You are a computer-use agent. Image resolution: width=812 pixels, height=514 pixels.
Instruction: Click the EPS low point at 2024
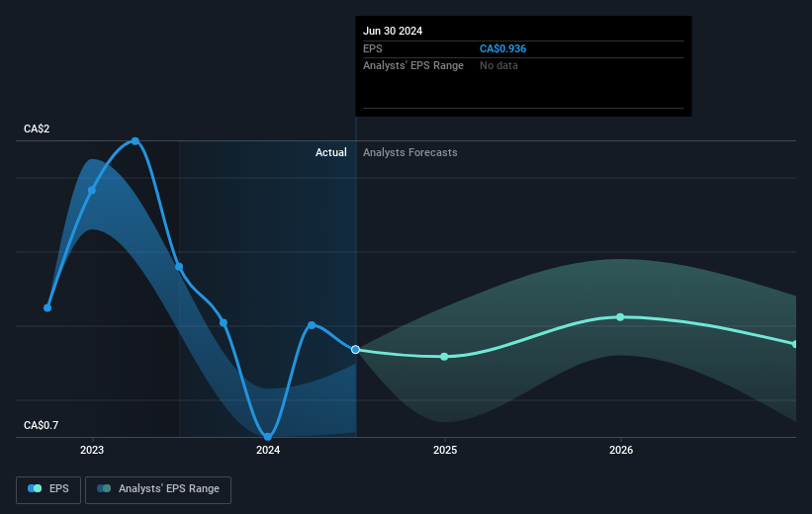pyautogui.click(x=268, y=437)
